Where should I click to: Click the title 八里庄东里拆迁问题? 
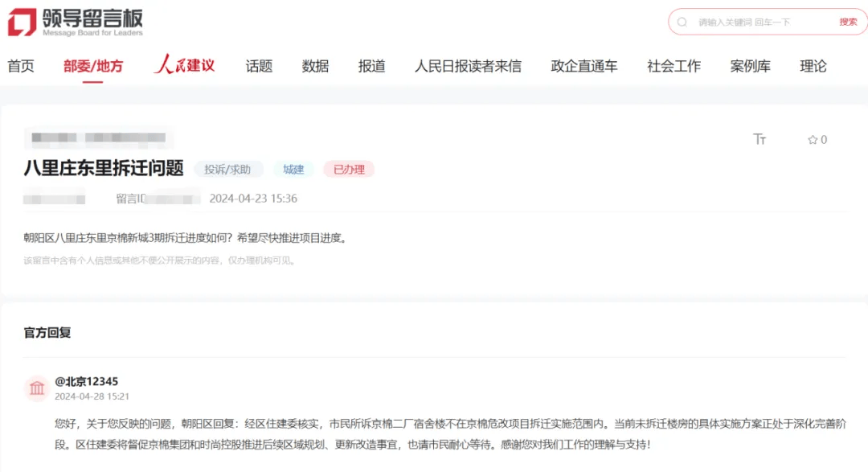(x=104, y=168)
